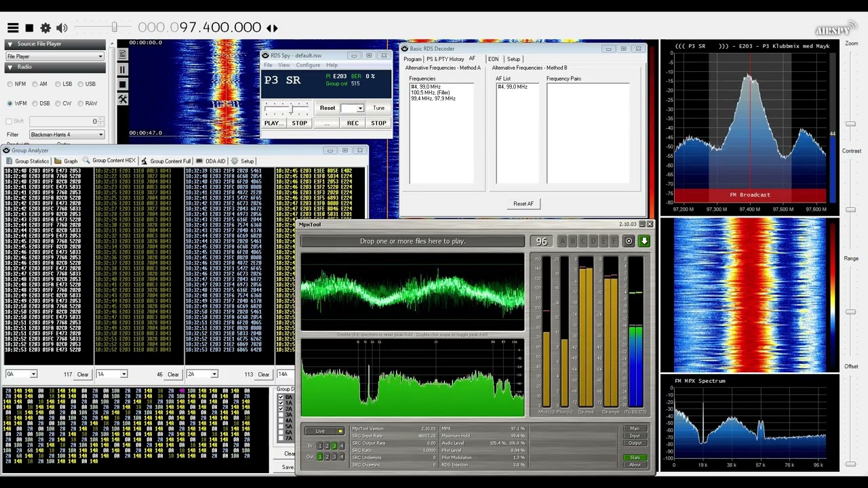Click the REC button in RDS Spy

pos(353,123)
